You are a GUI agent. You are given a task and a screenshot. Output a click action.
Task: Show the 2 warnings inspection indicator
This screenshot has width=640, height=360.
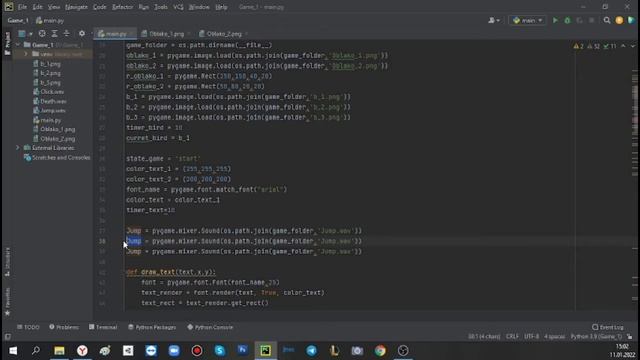[578, 46]
